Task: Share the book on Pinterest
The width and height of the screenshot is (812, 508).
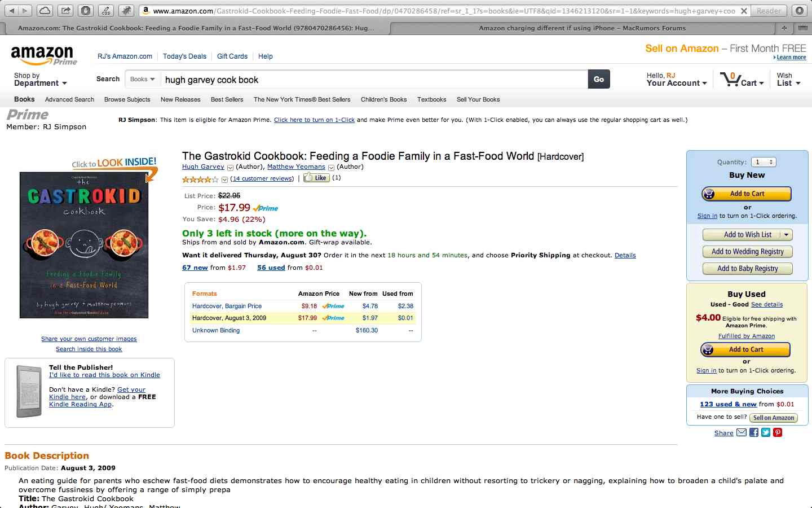Action: (778, 432)
